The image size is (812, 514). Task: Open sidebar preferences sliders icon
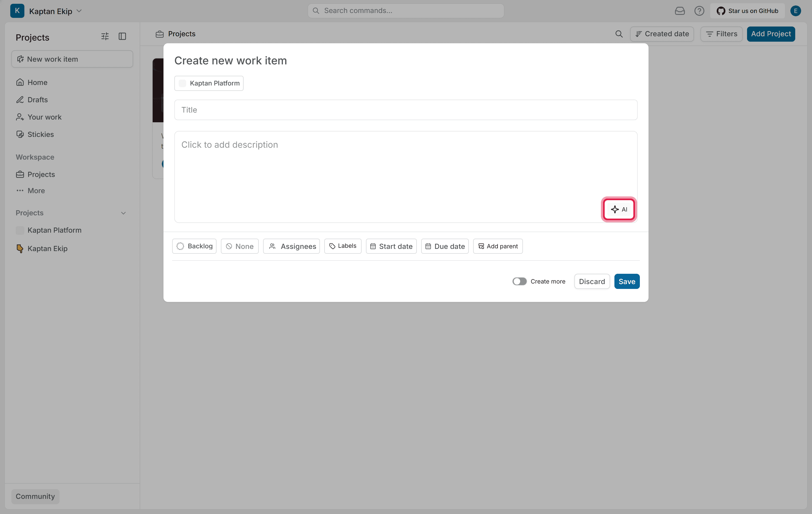pos(105,37)
